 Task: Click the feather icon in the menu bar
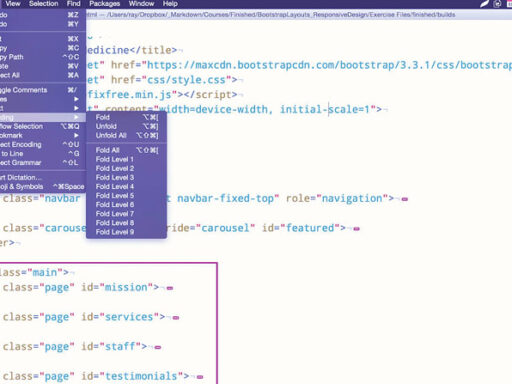(484, 4)
